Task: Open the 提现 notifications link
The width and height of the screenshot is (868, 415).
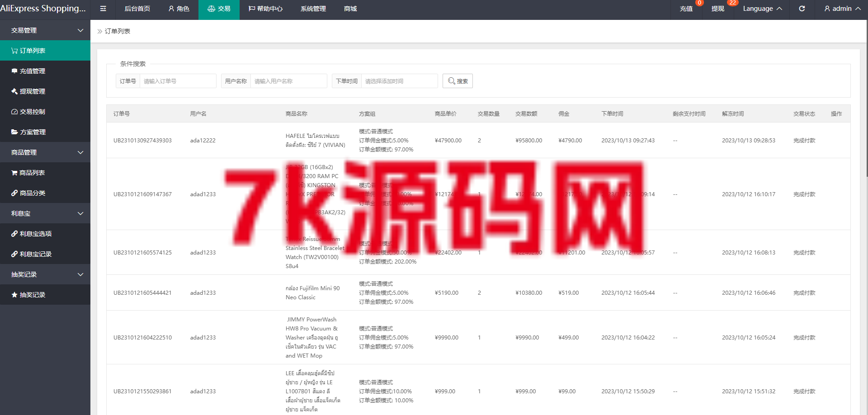Action: tap(717, 9)
